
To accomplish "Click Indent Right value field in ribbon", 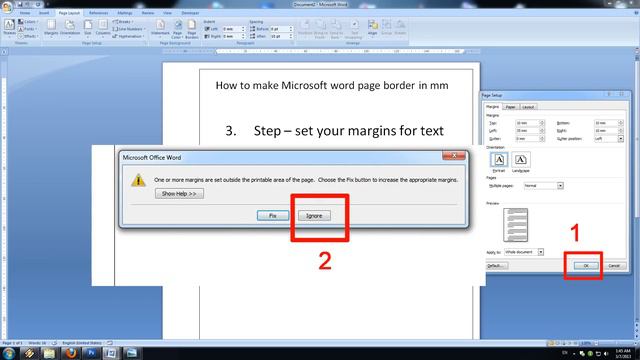I will tap(233, 36).
